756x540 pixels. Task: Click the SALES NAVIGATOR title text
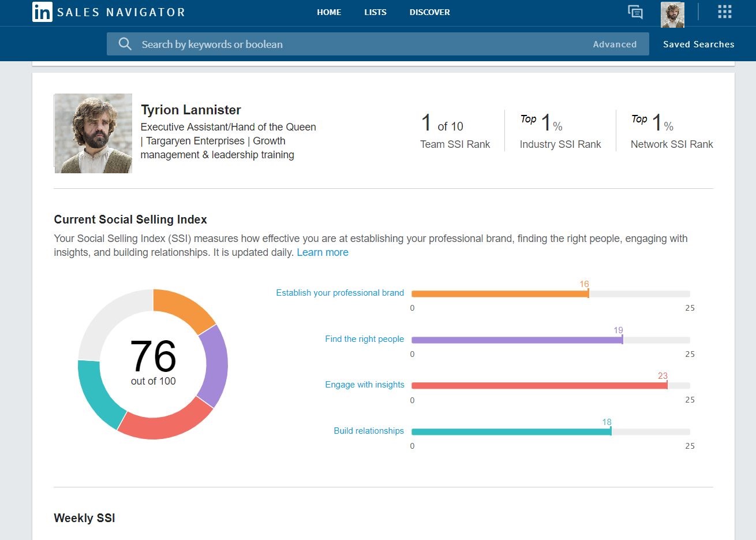click(x=121, y=12)
